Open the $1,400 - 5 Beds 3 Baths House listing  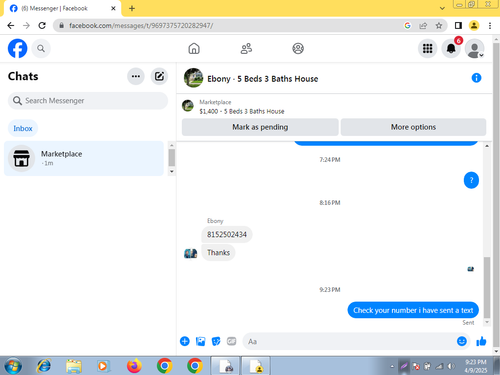point(242,111)
